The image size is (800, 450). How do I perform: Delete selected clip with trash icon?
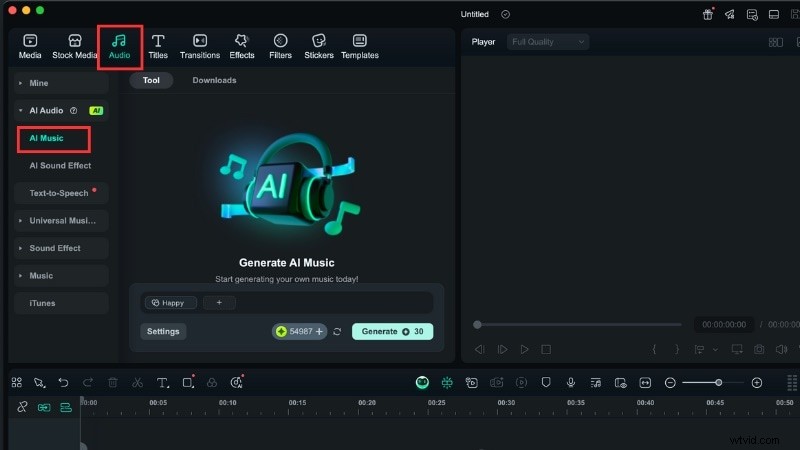tap(113, 382)
